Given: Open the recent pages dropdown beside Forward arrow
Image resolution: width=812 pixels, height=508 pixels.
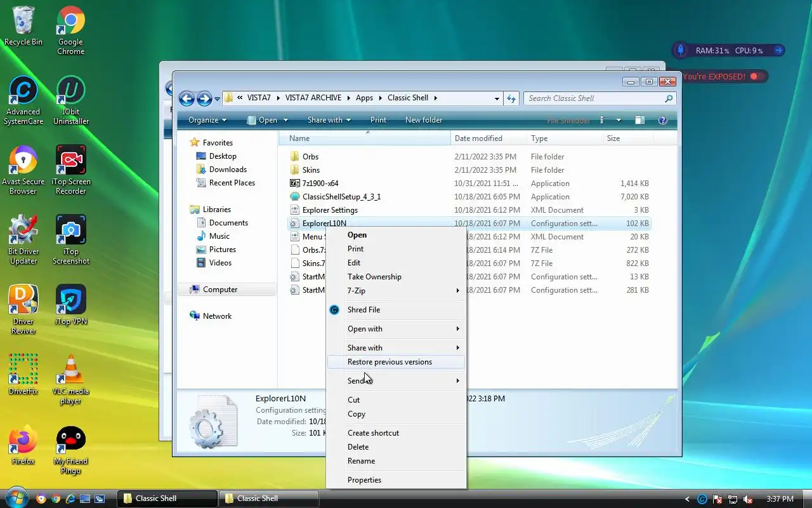Looking at the screenshot, I should 217,99.
